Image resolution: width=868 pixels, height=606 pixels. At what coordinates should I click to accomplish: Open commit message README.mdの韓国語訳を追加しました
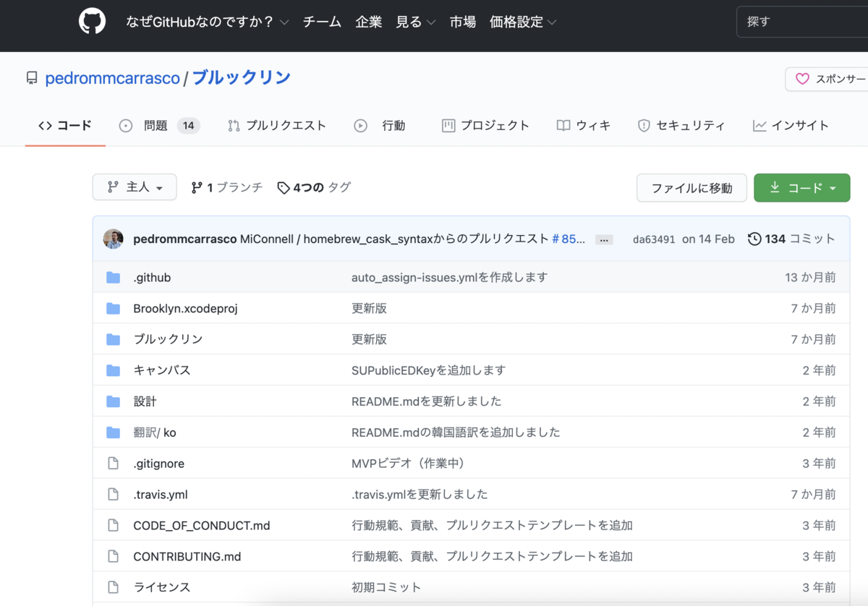(456, 432)
